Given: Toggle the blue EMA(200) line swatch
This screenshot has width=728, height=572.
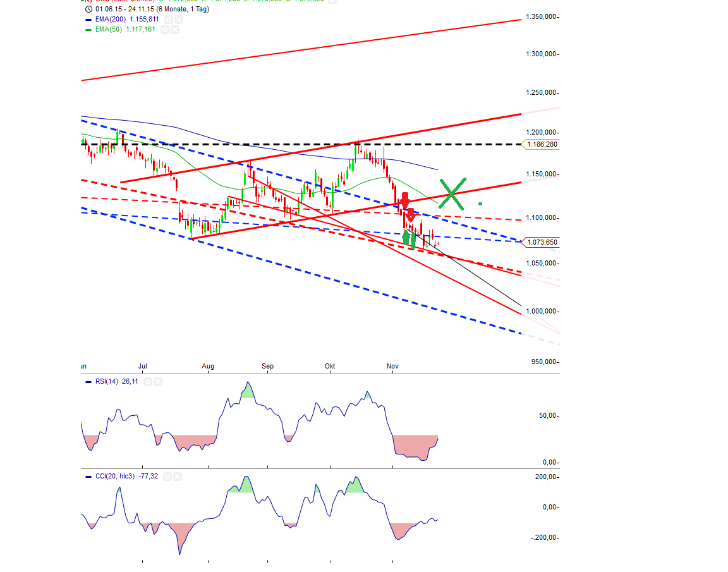Looking at the screenshot, I should pos(88,19).
